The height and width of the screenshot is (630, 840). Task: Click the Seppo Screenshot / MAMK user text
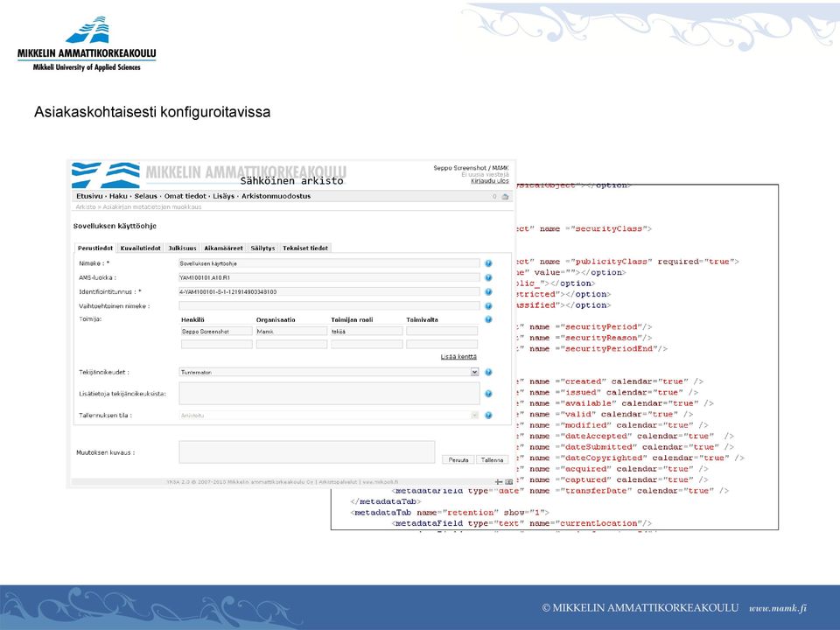[471, 168]
